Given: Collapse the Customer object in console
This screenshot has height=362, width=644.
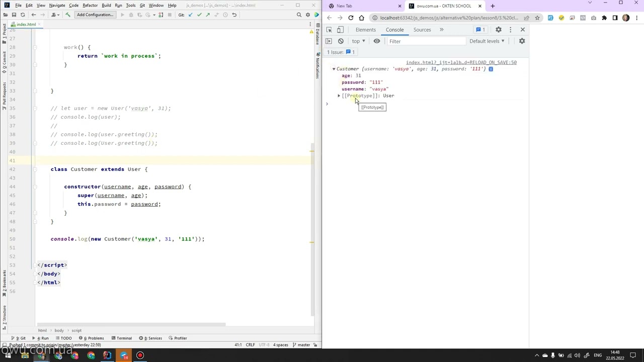Looking at the screenshot, I should [x=334, y=69].
